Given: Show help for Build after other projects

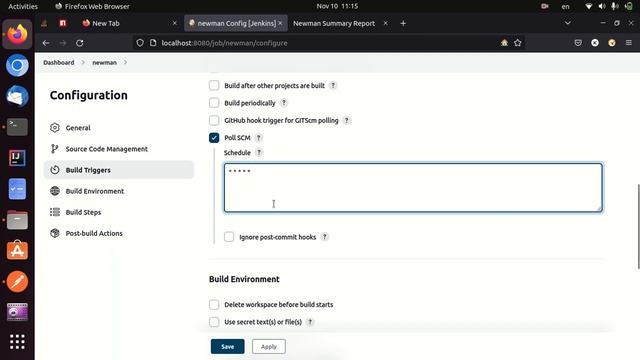Looking at the screenshot, I should [333, 85].
